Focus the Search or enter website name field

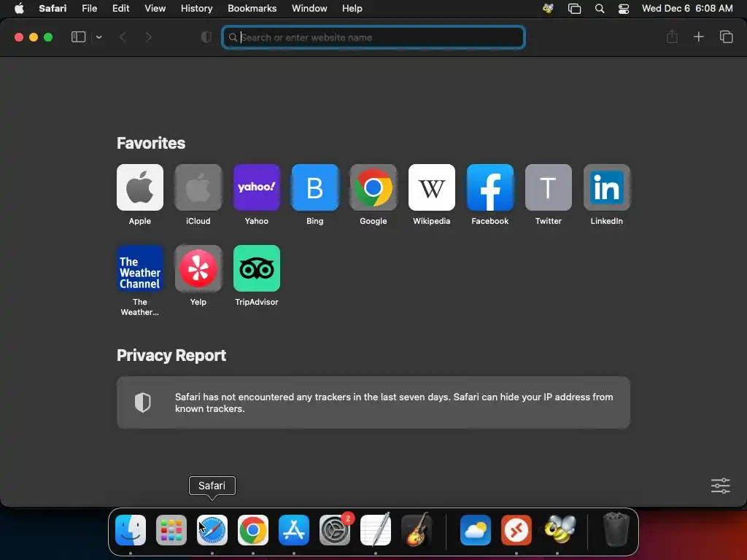click(373, 37)
